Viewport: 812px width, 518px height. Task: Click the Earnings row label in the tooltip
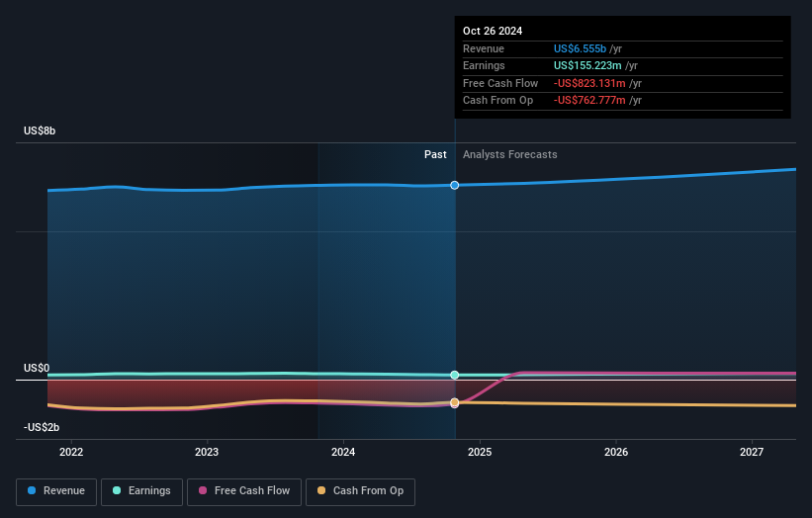click(x=484, y=65)
